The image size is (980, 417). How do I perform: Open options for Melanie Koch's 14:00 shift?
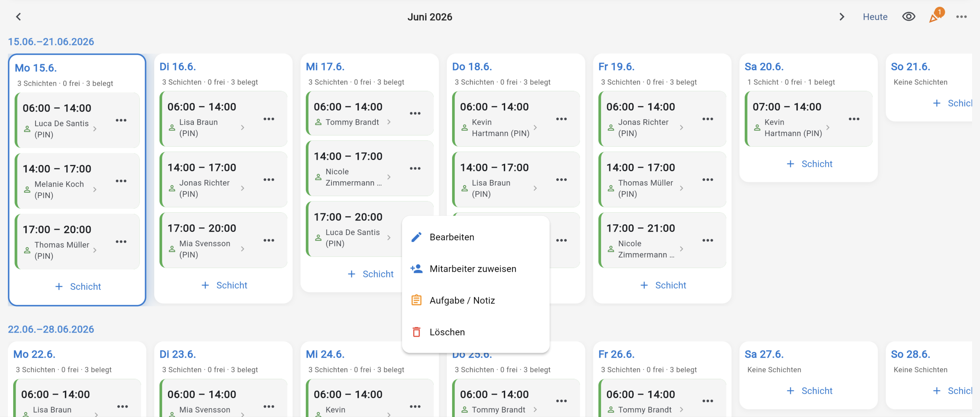pyautogui.click(x=121, y=181)
